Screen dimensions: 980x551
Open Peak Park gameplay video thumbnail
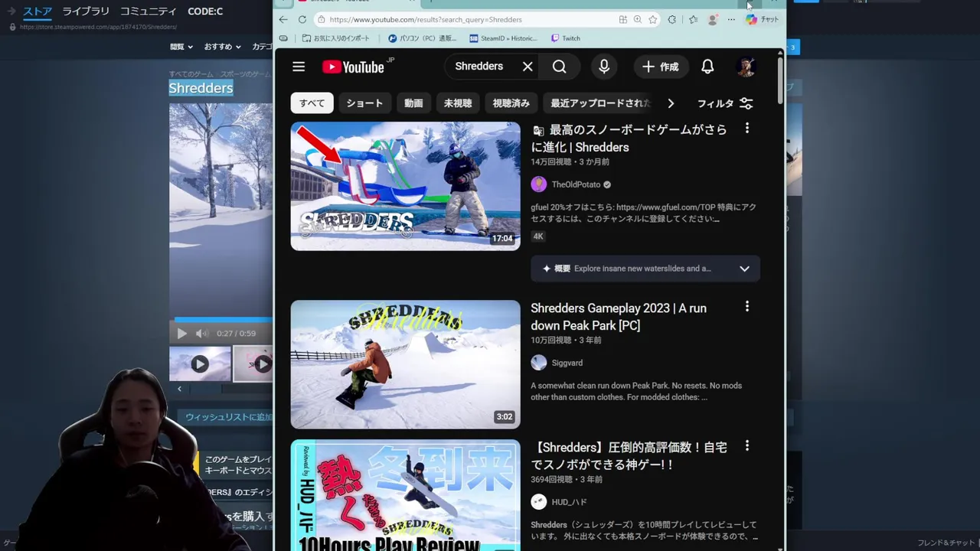pos(405,364)
